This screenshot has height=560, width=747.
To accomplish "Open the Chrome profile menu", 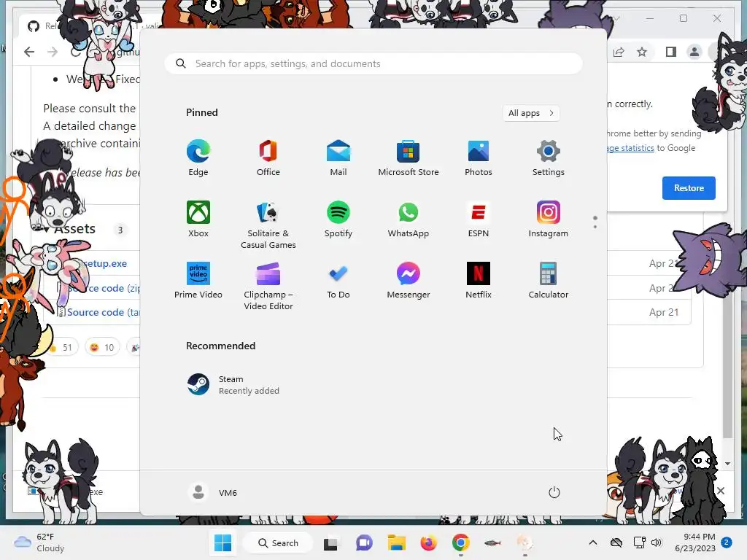I will point(694,52).
